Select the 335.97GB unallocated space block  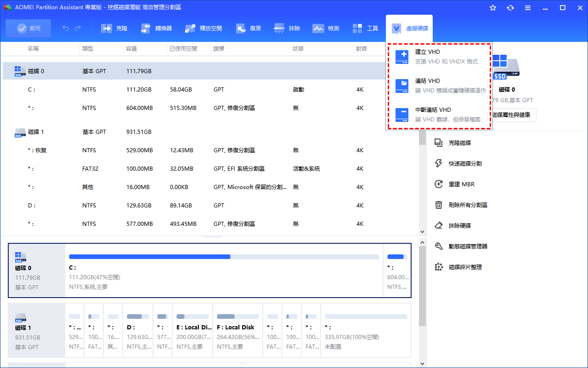pyautogui.click(x=366, y=330)
